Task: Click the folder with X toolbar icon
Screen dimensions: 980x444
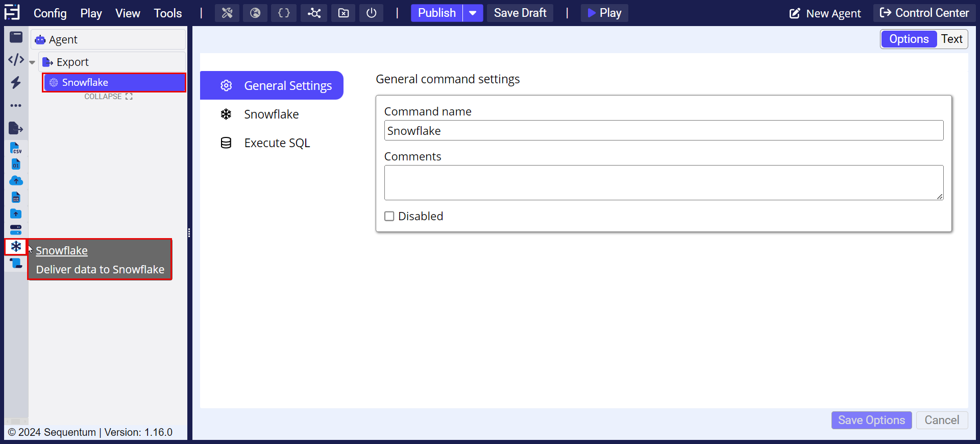Action: [x=344, y=13]
